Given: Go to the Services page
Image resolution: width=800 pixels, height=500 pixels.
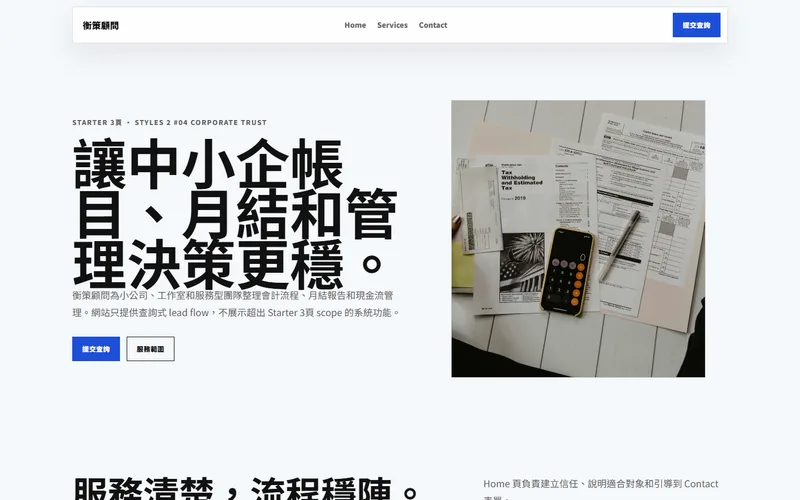Looking at the screenshot, I should coord(392,25).
